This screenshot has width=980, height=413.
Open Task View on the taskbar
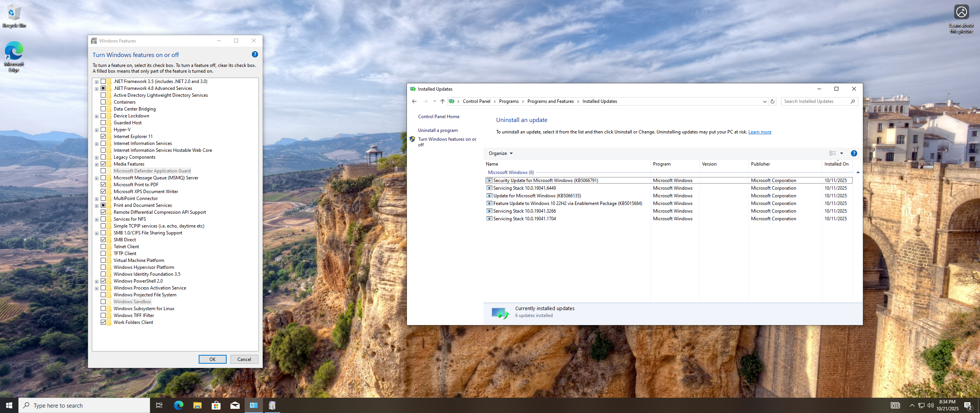click(159, 405)
